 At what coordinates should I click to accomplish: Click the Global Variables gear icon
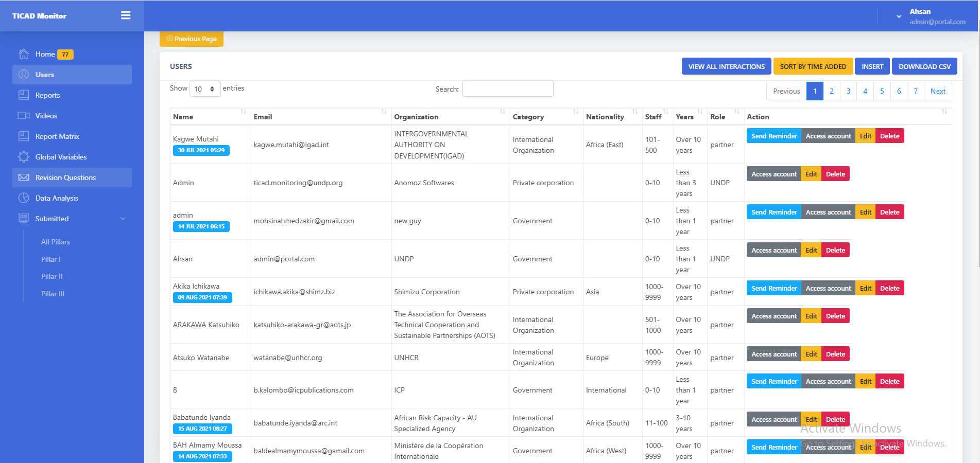tap(24, 157)
